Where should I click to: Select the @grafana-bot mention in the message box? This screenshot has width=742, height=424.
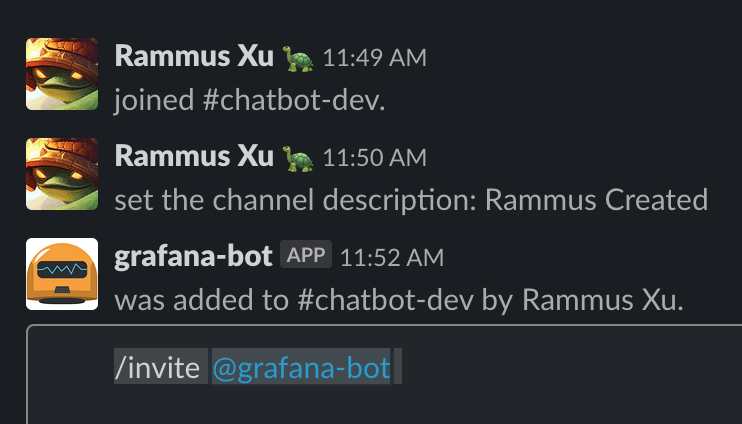pyautogui.click(x=301, y=369)
